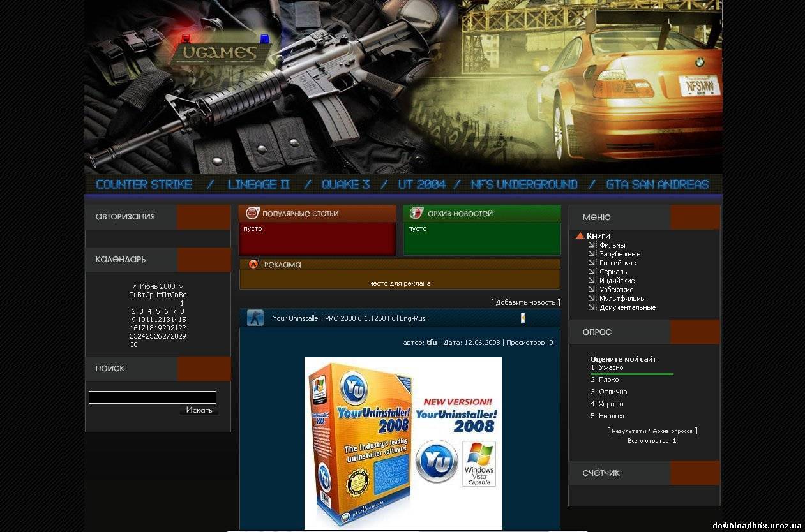Open the Зарубежные menu link
The height and width of the screenshot is (532, 805).
point(620,254)
